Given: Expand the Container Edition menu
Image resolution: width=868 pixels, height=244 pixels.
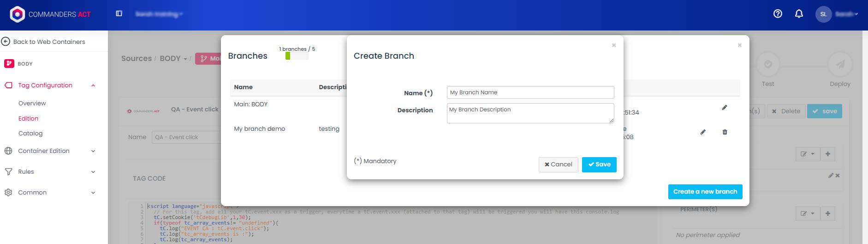Looking at the screenshot, I should pyautogui.click(x=93, y=151).
